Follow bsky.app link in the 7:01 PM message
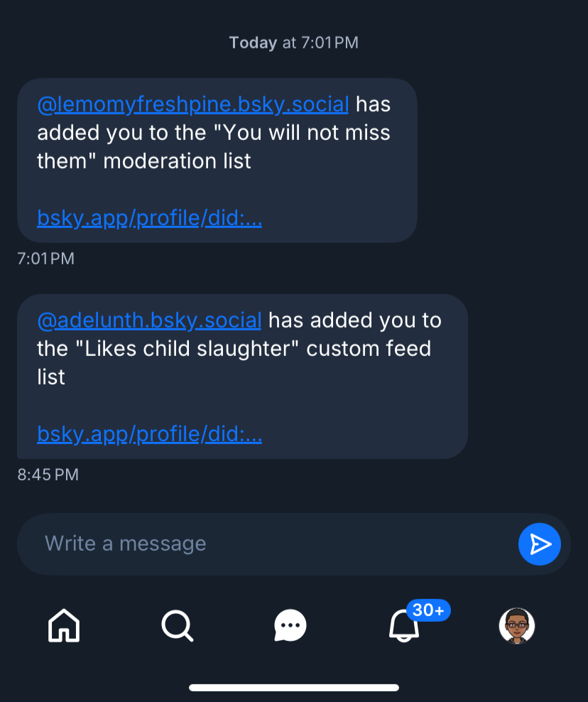 150,218
